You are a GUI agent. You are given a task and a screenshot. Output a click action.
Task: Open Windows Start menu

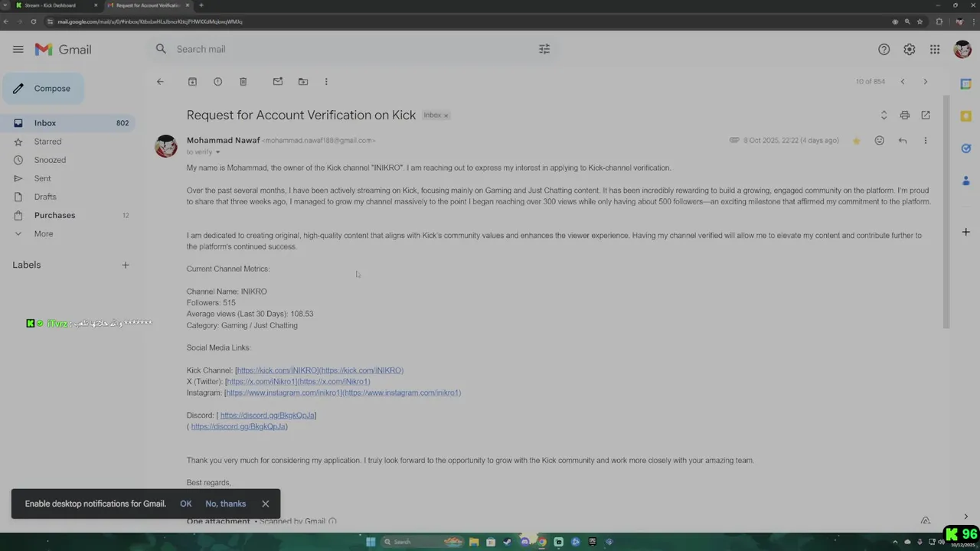click(371, 542)
